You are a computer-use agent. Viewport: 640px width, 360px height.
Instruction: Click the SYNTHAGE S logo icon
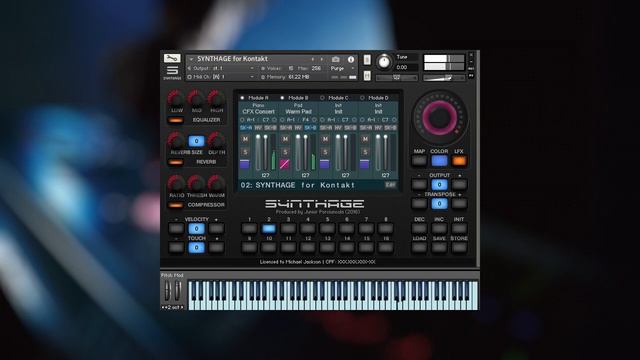(x=172, y=71)
